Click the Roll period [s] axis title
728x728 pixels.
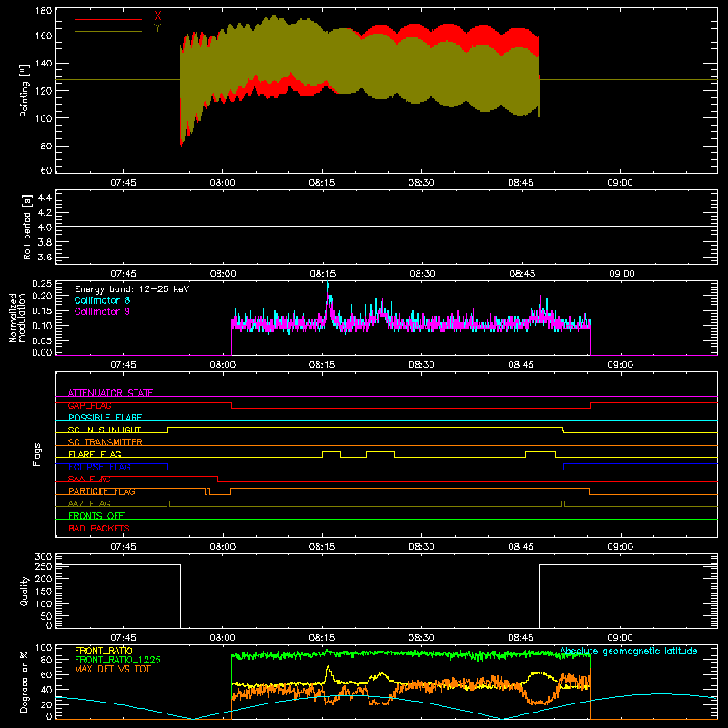27,227
